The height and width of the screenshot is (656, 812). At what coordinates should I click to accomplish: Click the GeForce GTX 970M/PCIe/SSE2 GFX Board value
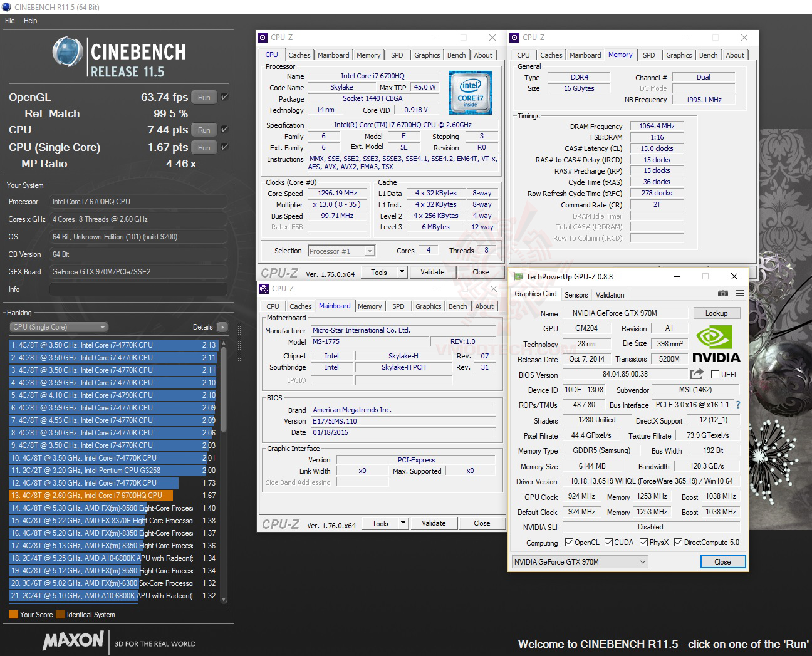pos(138,272)
